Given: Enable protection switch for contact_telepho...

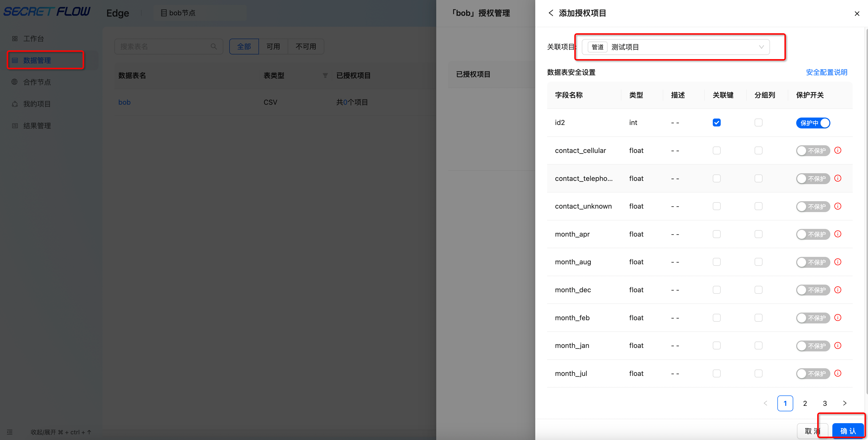Looking at the screenshot, I should point(813,179).
